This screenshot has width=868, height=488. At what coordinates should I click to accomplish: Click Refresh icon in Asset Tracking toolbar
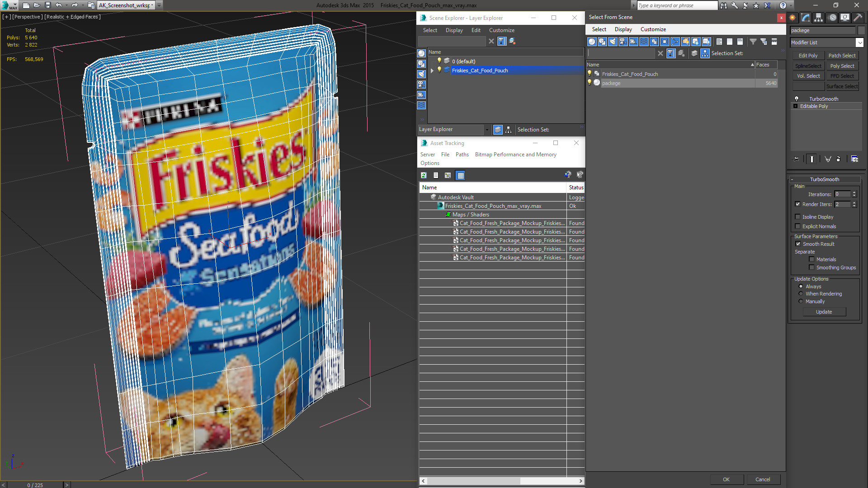[x=424, y=175]
